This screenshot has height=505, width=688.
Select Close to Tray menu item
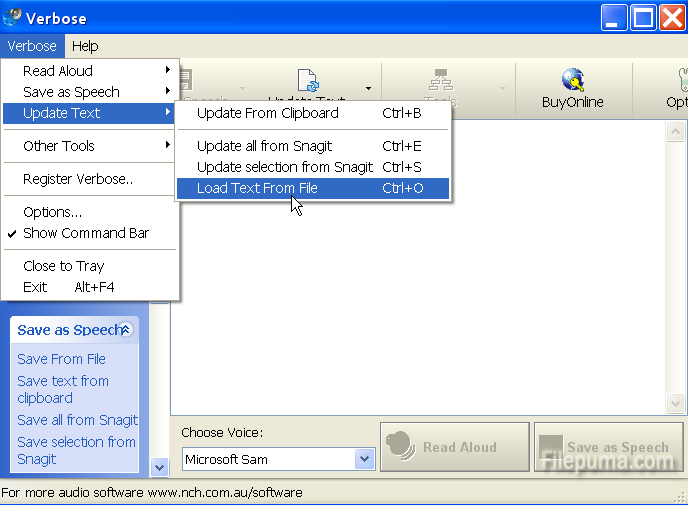click(90, 266)
